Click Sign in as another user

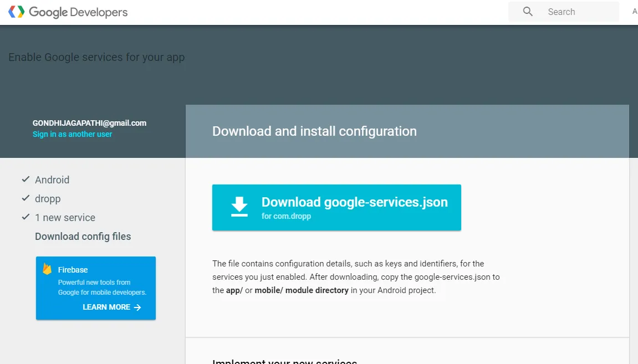tap(72, 134)
